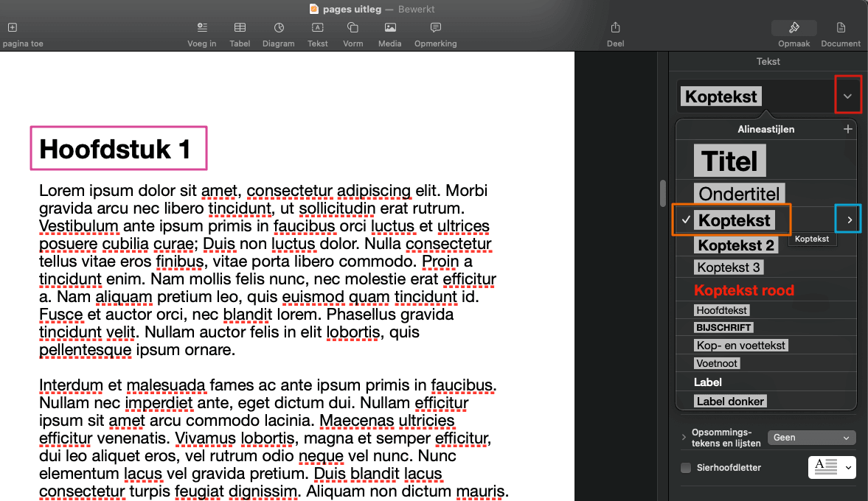Click the Bewerkt status in title bar

(x=416, y=9)
